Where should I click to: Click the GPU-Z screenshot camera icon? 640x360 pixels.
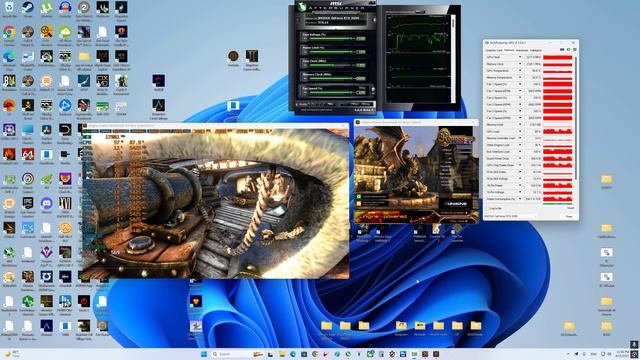(x=562, y=50)
